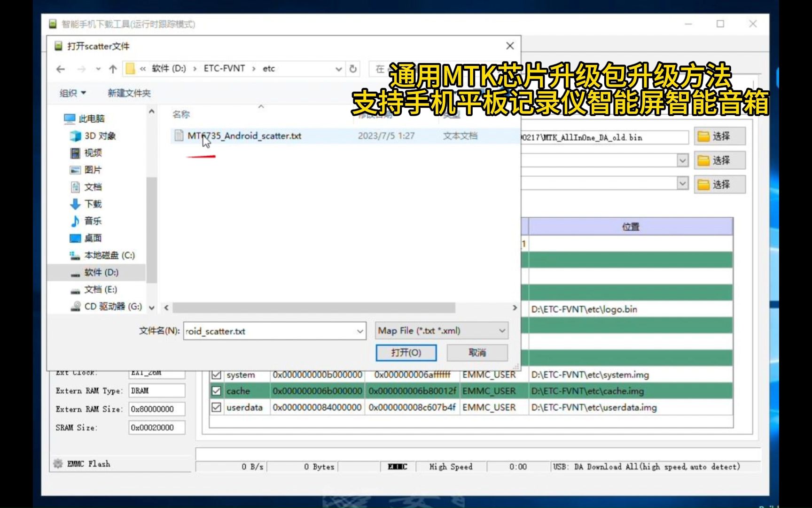The height and width of the screenshot is (508, 812).
Task: Click the second 选择 folder button
Action: point(719,160)
